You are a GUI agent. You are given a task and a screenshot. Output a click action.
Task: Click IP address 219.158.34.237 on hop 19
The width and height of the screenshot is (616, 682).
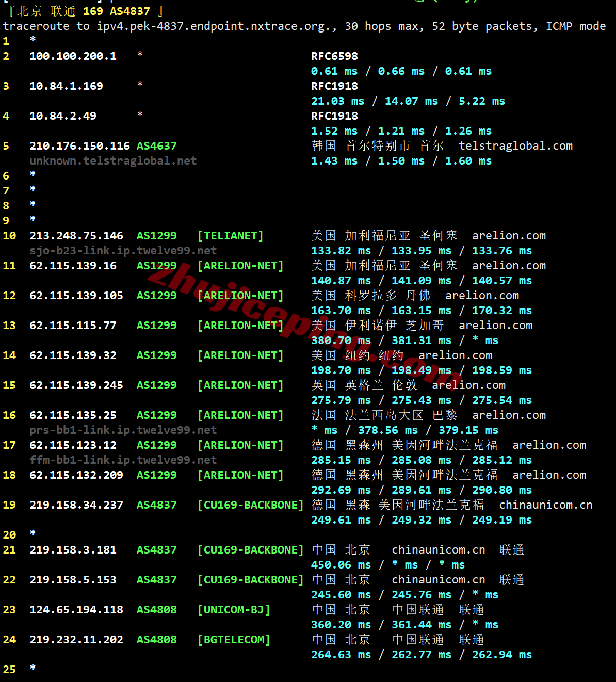click(x=76, y=505)
